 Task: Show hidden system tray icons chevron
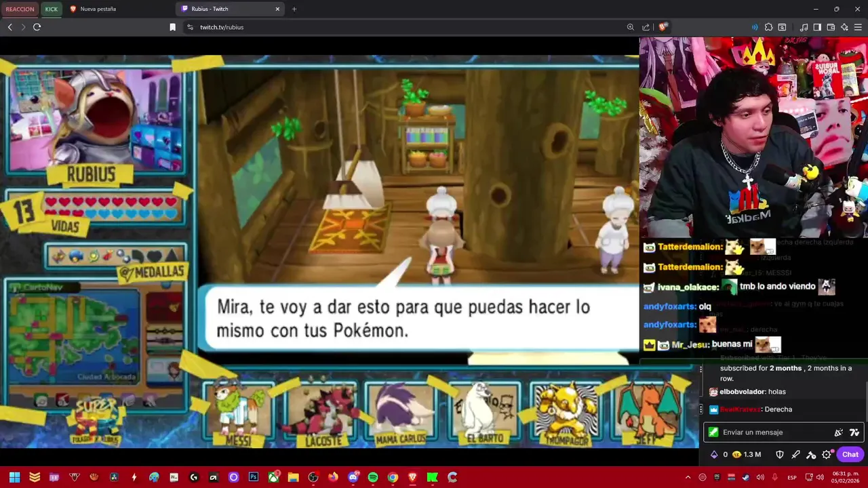pyautogui.click(x=688, y=478)
